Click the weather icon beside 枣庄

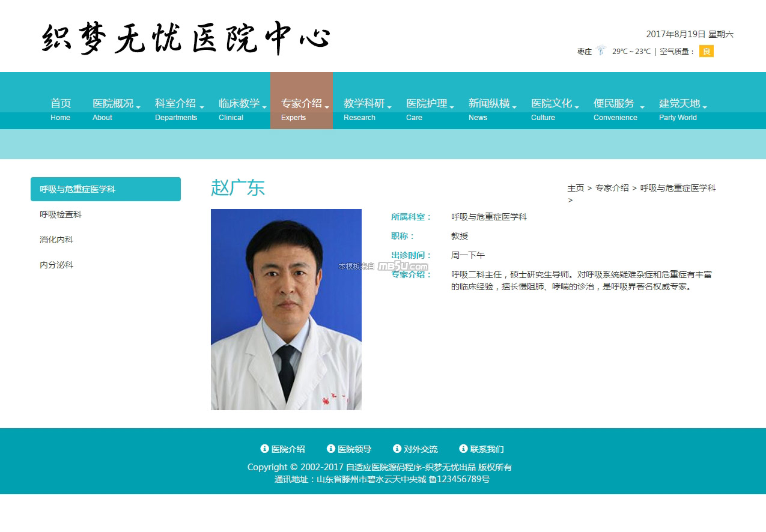601,51
